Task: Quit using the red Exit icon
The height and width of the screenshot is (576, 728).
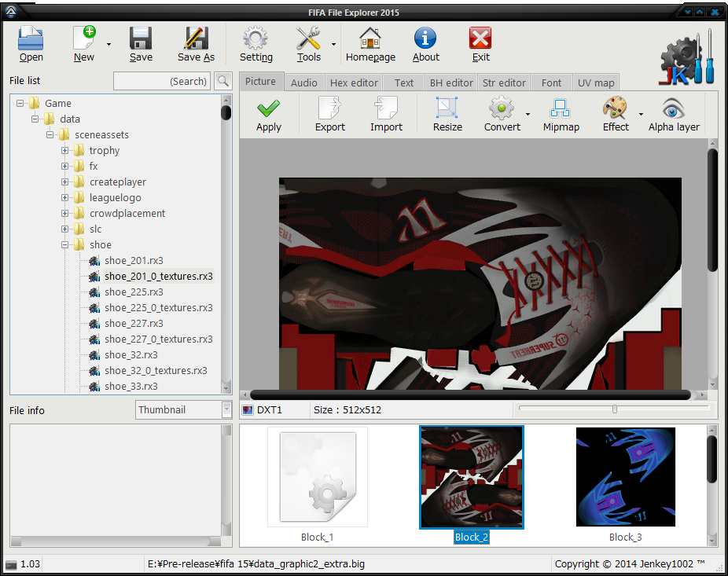Action: (x=480, y=44)
